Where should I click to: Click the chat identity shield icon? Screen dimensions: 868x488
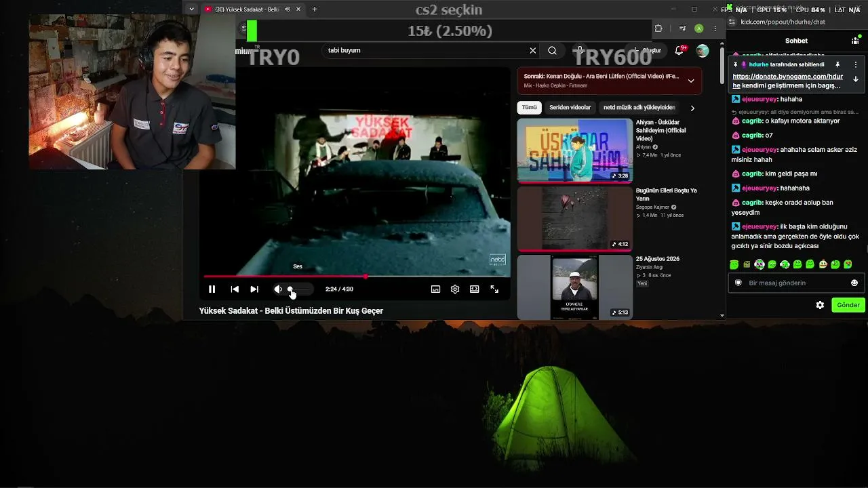tap(738, 283)
